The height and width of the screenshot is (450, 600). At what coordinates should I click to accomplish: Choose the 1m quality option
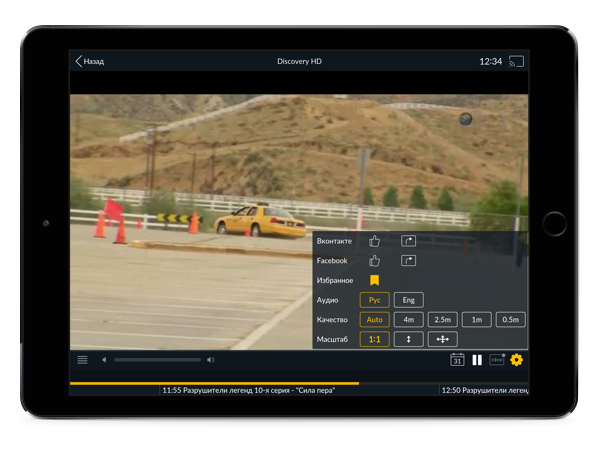click(x=476, y=320)
